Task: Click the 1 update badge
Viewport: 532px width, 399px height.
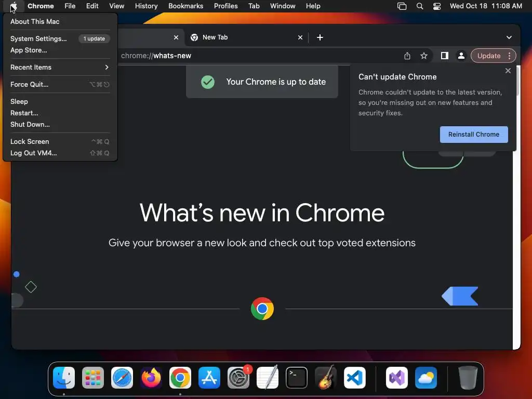Action: (94, 38)
